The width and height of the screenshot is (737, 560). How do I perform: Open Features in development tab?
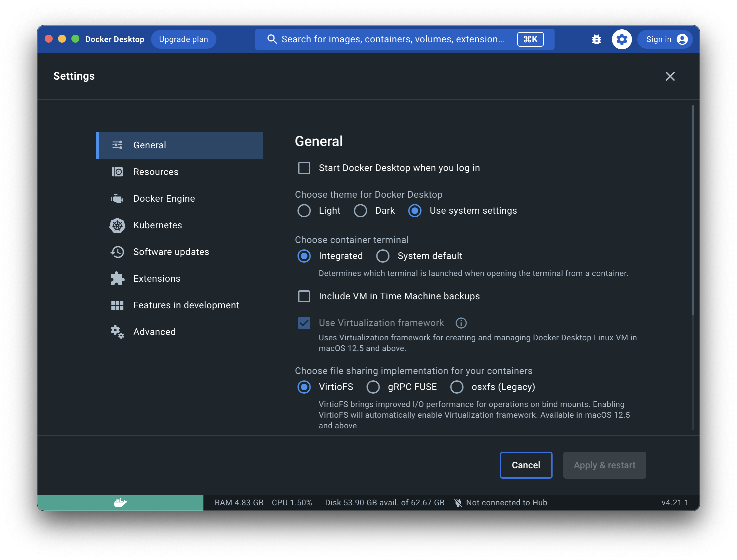[x=179, y=305]
